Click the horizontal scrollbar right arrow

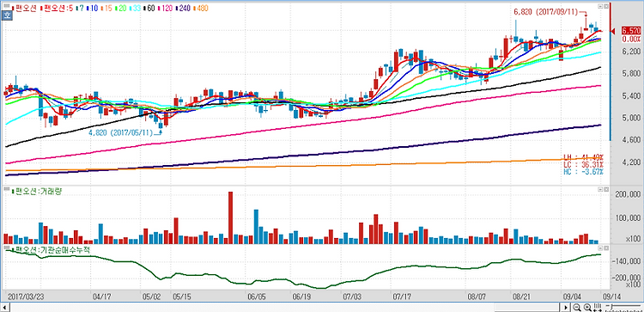pyautogui.click(x=567, y=308)
